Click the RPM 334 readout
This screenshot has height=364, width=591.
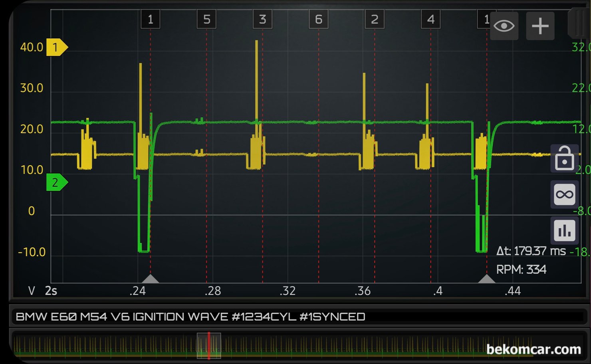[x=521, y=270]
